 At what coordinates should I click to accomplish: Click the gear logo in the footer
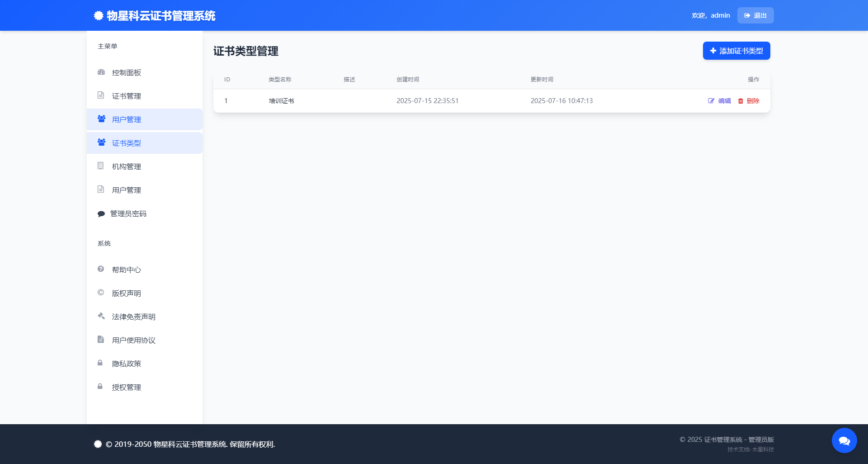click(98, 444)
